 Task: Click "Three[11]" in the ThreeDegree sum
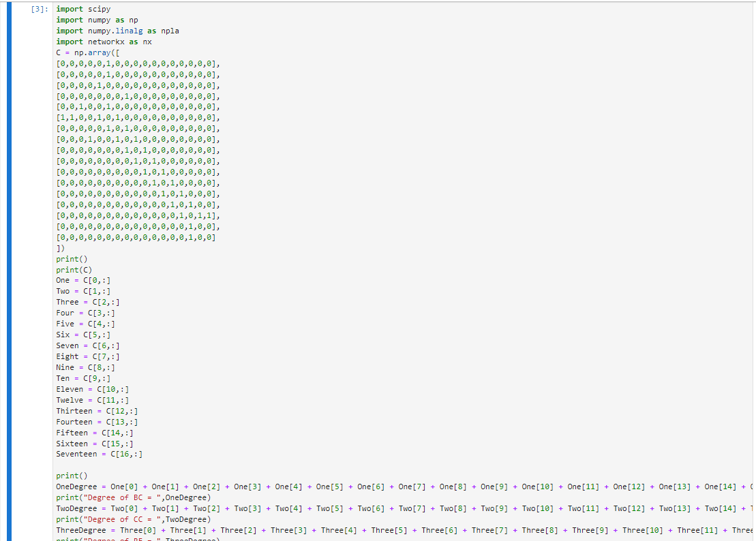coord(697,530)
